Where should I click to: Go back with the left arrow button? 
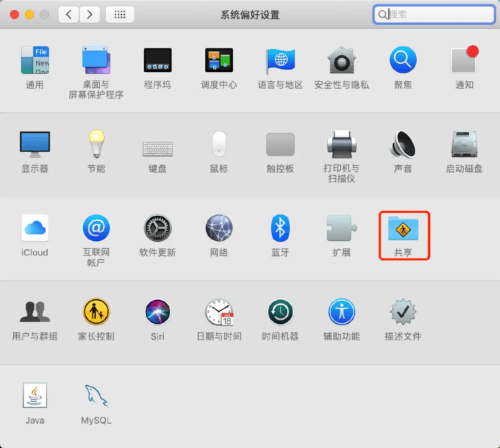coord(68,15)
